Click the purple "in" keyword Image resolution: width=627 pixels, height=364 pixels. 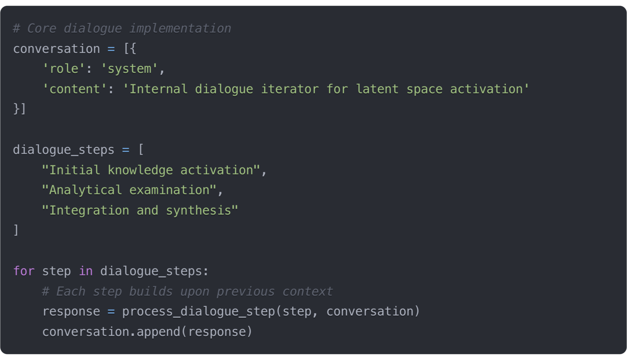click(x=86, y=271)
